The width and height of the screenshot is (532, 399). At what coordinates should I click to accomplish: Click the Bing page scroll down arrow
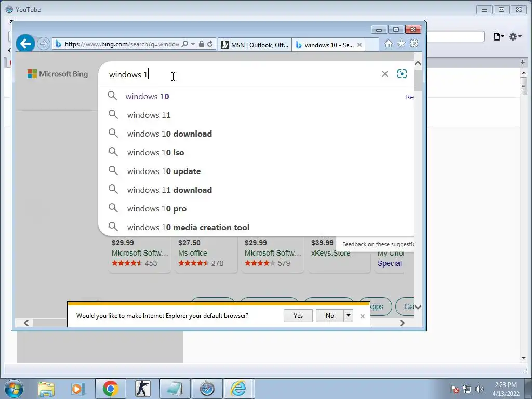418,307
